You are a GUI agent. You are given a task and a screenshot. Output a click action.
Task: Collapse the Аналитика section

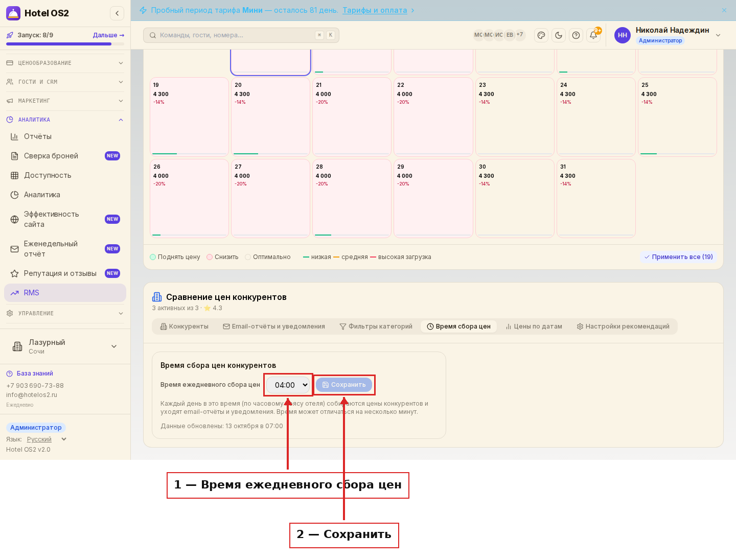click(x=65, y=120)
